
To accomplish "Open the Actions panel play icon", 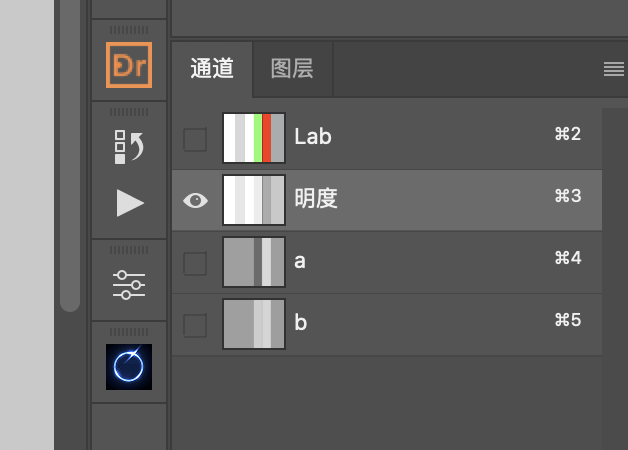I will (x=130, y=203).
